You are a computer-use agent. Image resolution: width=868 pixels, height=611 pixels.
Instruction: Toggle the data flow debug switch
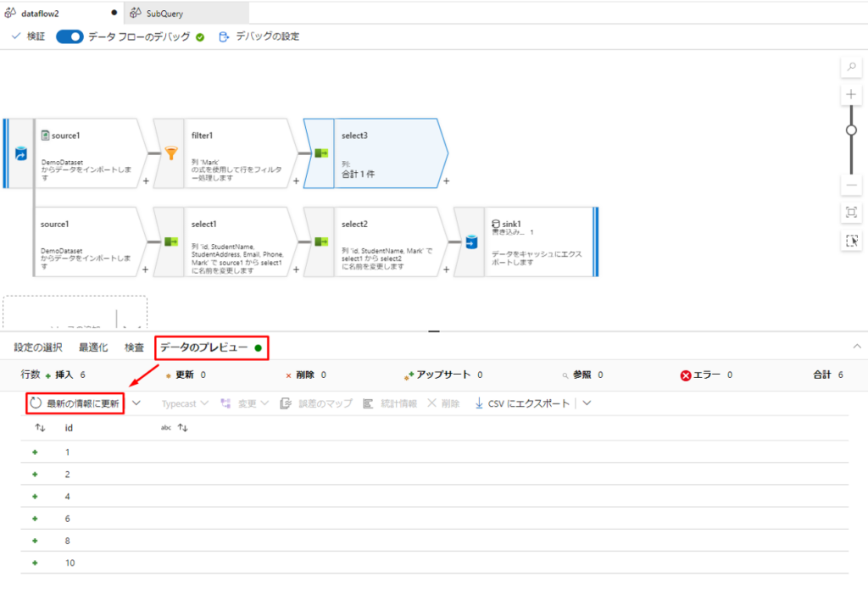(x=70, y=36)
